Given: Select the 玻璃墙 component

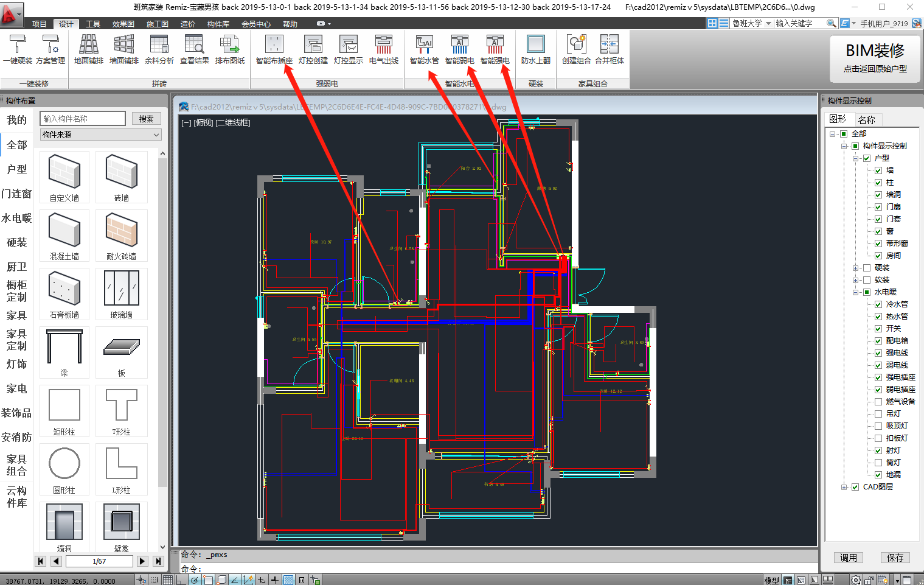Looking at the screenshot, I should coord(122,294).
